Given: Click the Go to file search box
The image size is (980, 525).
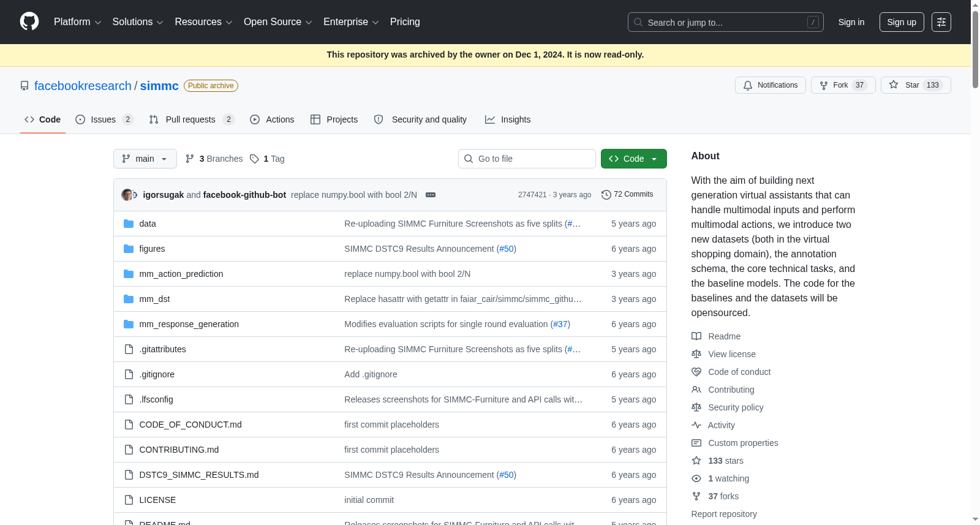Looking at the screenshot, I should click(x=527, y=159).
